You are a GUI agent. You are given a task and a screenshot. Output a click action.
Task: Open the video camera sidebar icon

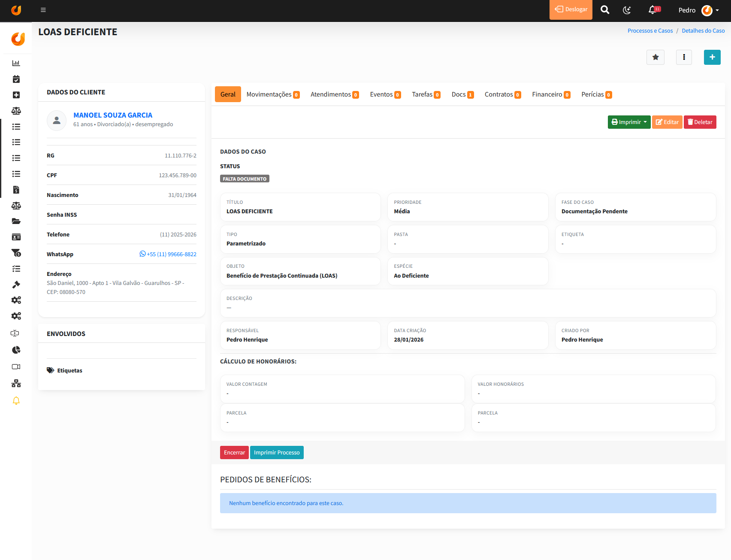pos(16,366)
